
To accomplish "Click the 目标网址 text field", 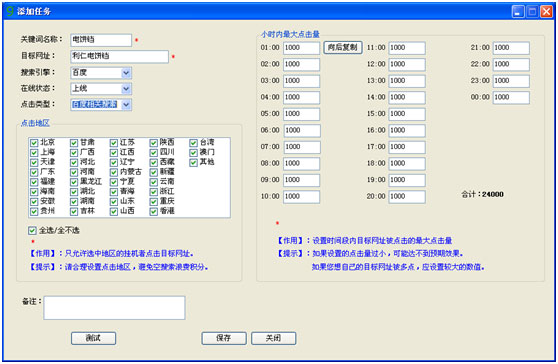I will point(120,56).
